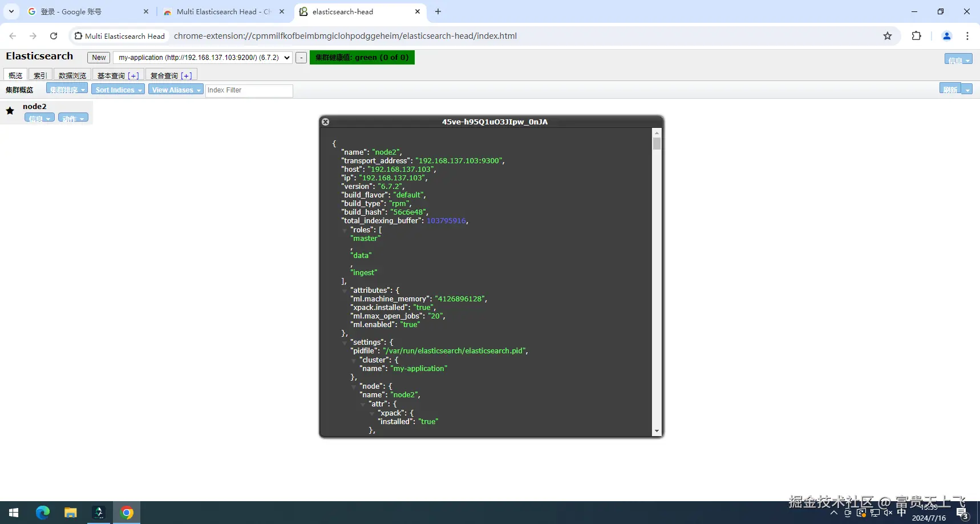Show hidden system tray icons
The height and width of the screenshot is (524, 980).
tap(834, 513)
